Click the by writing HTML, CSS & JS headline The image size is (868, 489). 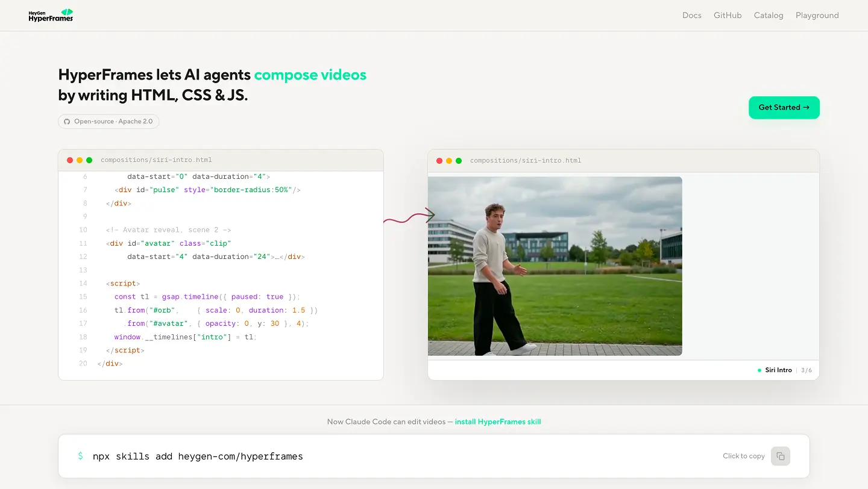coord(153,95)
